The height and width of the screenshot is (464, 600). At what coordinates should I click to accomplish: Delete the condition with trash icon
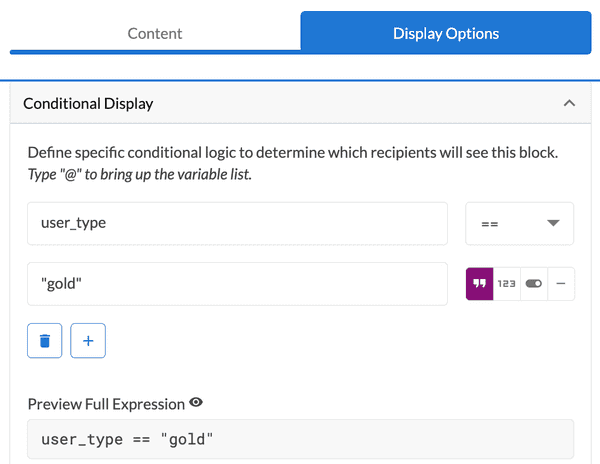click(x=44, y=340)
